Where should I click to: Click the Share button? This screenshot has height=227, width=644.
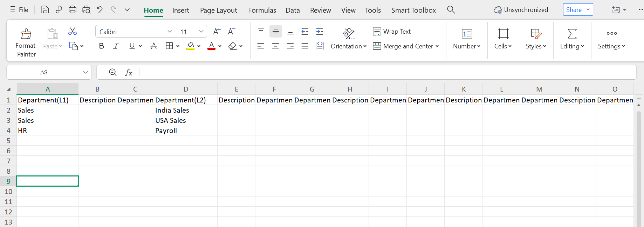pos(578,10)
